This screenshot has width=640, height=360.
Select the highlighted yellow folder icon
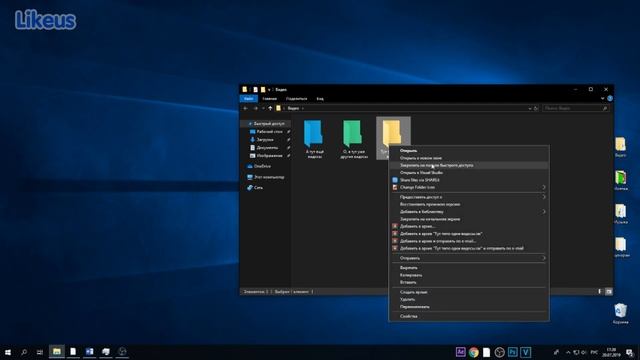(x=391, y=133)
